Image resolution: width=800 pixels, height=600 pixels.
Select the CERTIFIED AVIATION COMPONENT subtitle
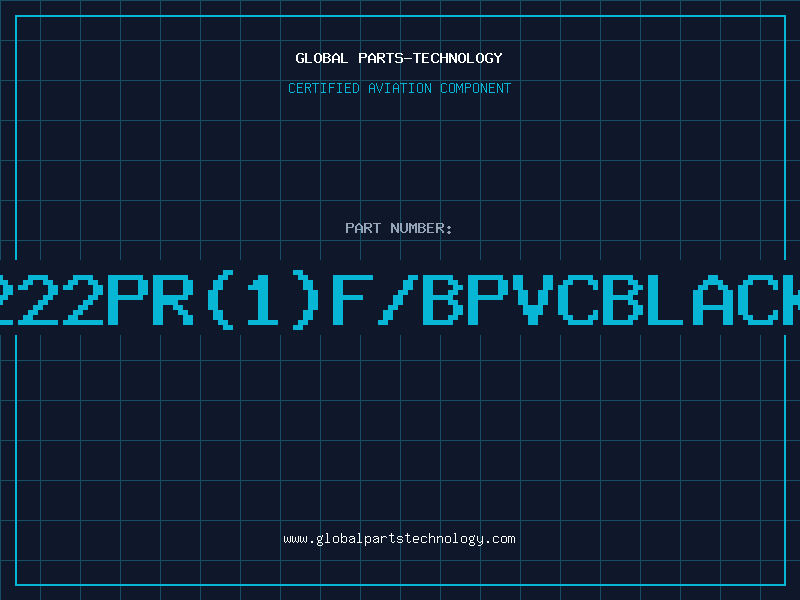click(399, 88)
